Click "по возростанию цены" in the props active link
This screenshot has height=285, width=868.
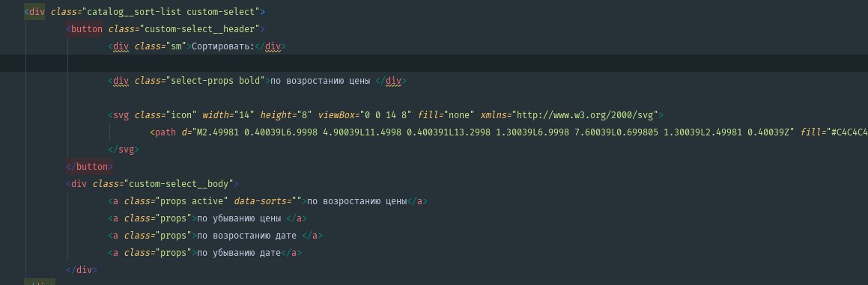[x=356, y=201]
